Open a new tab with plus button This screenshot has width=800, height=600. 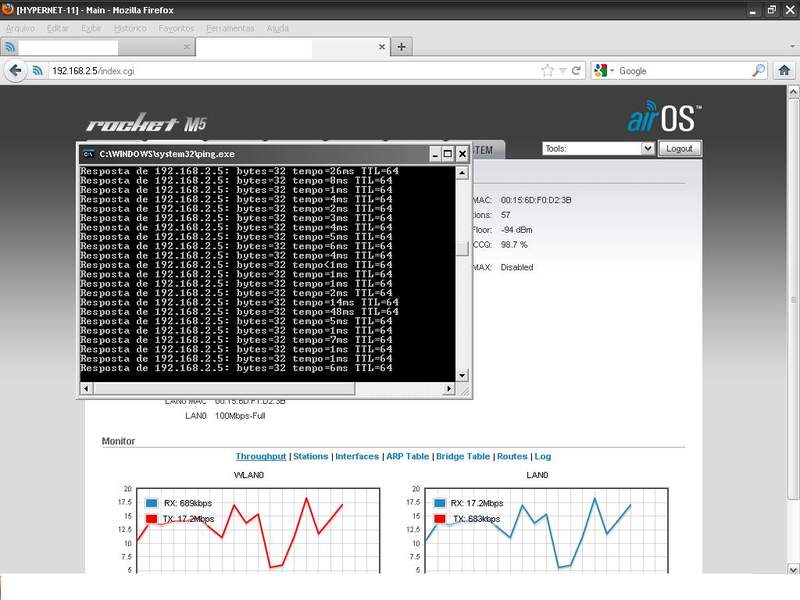pyautogui.click(x=402, y=47)
